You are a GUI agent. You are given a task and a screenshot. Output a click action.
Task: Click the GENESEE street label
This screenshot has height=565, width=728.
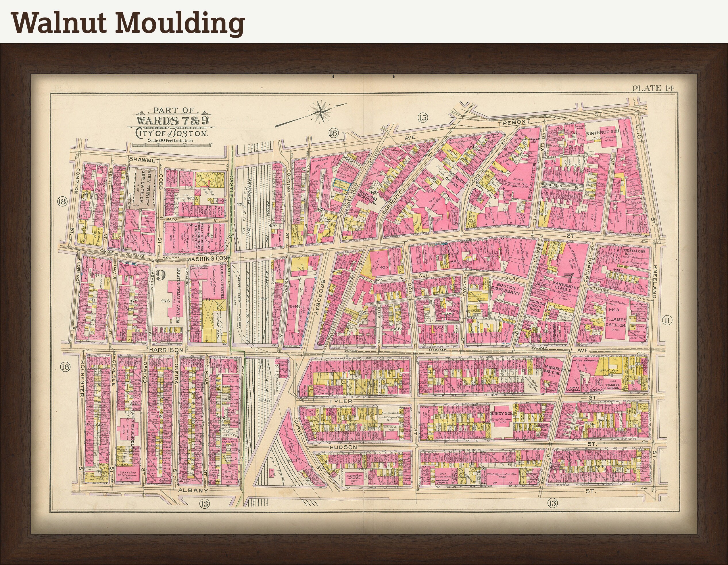[x=113, y=373]
